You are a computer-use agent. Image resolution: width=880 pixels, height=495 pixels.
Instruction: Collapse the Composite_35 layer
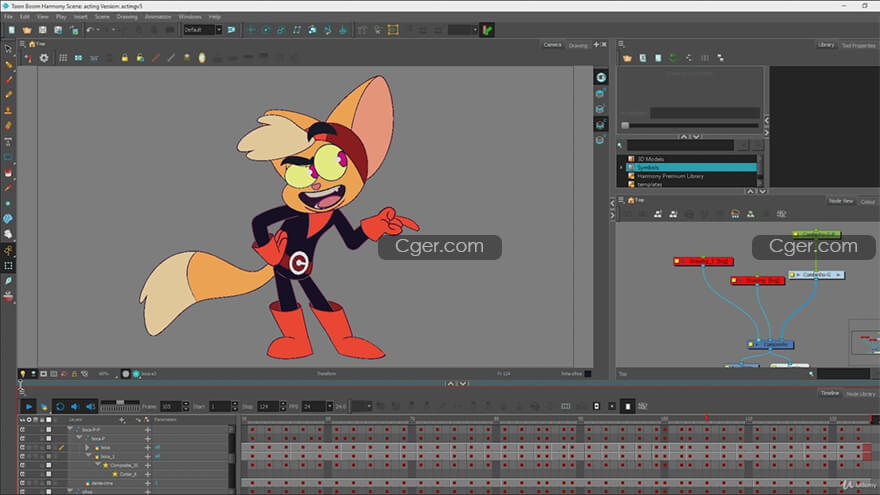pyautogui.click(x=97, y=465)
